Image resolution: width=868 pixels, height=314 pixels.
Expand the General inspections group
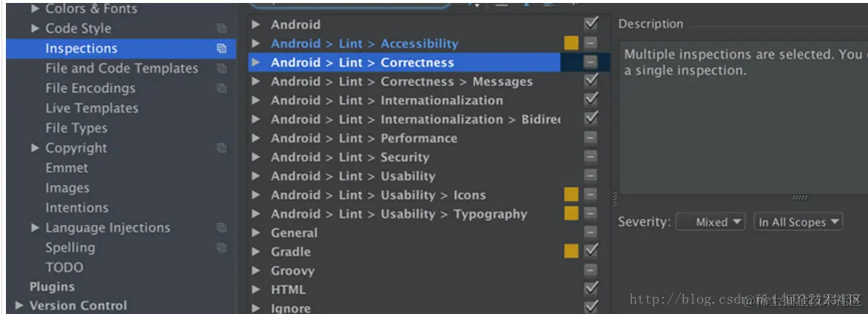click(255, 232)
